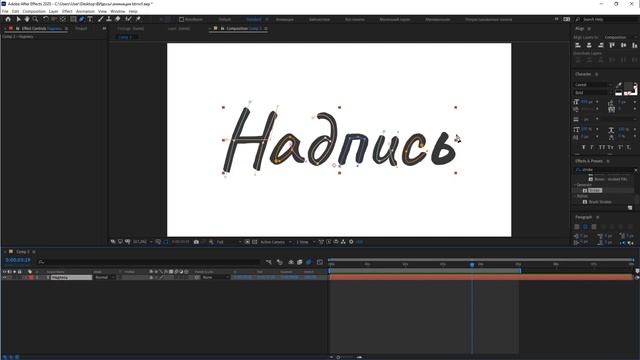
Task: Click the snapshot camera icon in viewer
Action: pos(196,242)
